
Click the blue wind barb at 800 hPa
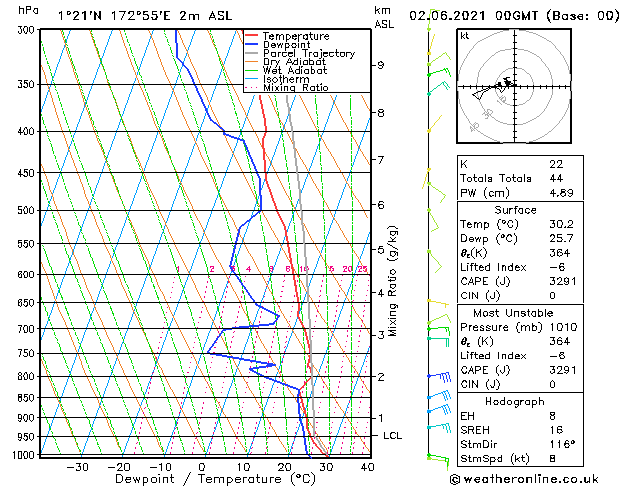[436, 376]
